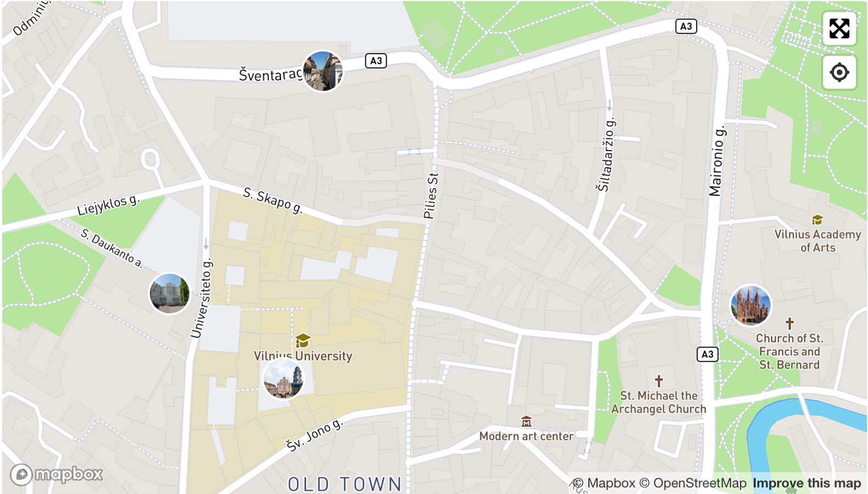Open the © Mapbox attribution link

click(604, 483)
